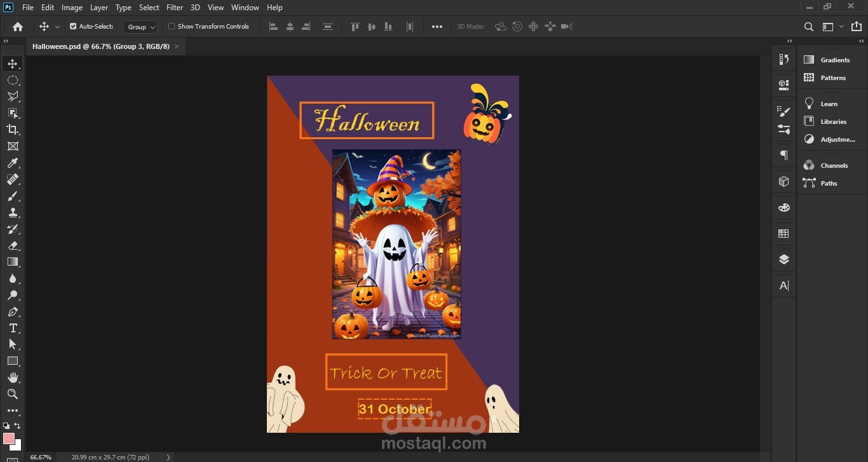Image resolution: width=868 pixels, height=462 pixels.
Task: Select the Horizontal Type tool
Action: (x=13, y=328)
